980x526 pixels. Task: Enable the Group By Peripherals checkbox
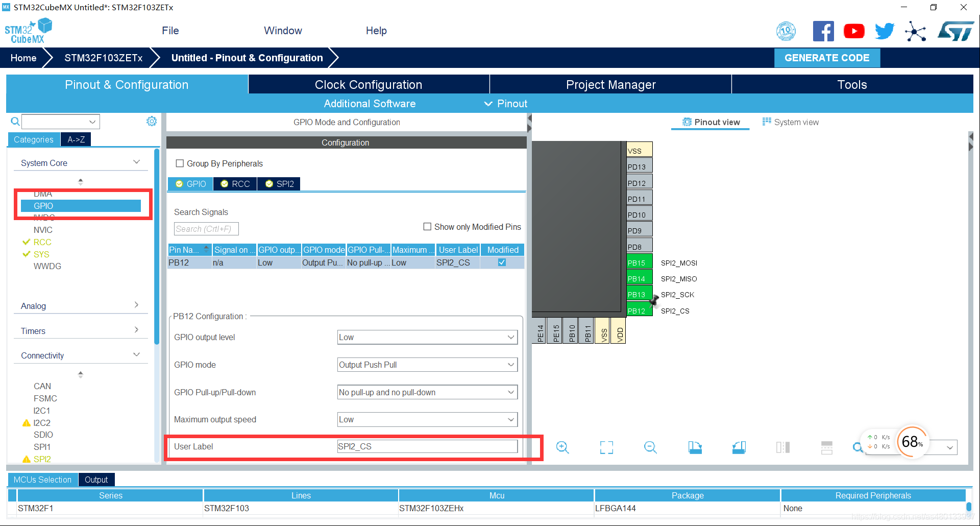tap(180, 163)
